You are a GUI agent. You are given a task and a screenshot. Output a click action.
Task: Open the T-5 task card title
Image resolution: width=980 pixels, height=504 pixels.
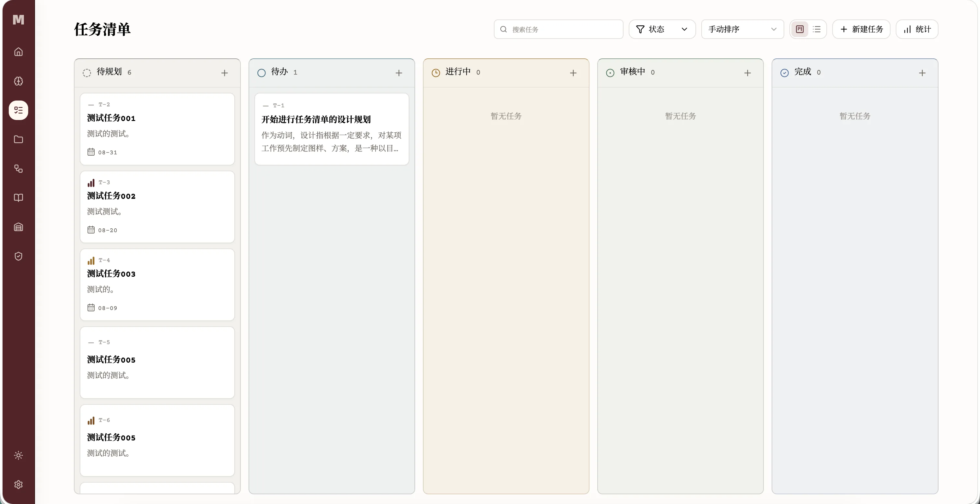coord(111,360)
